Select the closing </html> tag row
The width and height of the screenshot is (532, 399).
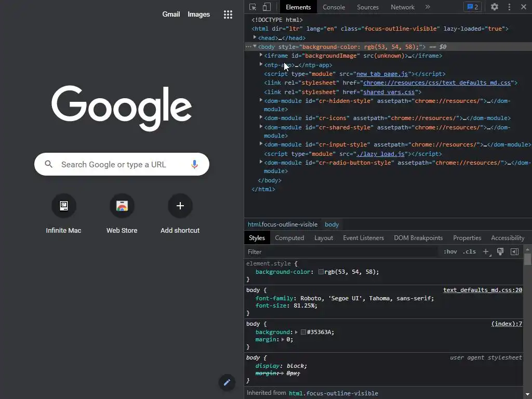point(263,189)
